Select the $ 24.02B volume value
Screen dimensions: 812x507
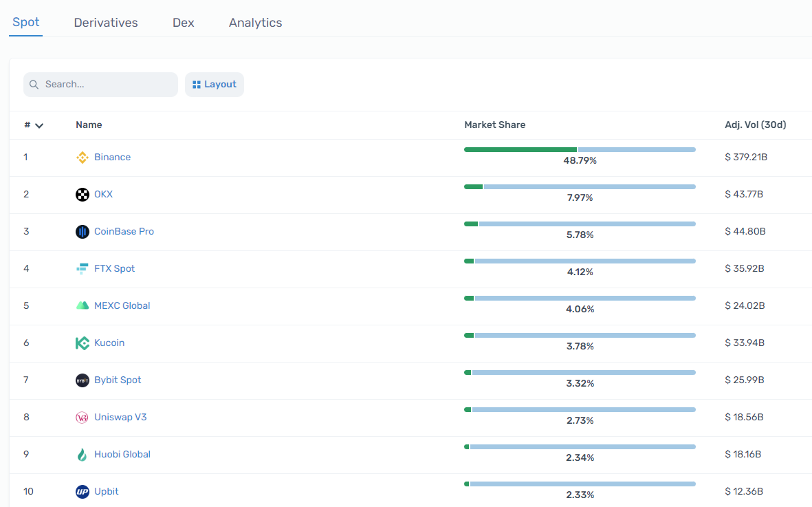(745, 305)
